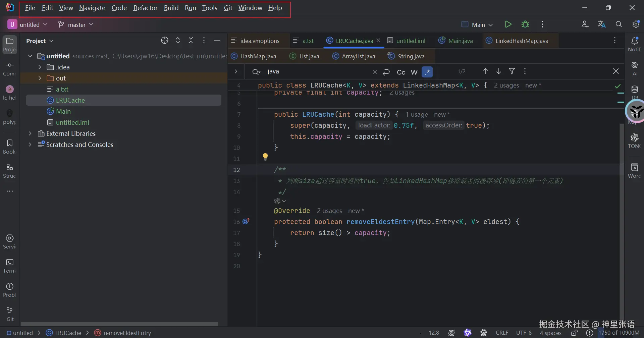Screen dimensions: 644x338
Task: Run the Main configuration
Action: tap(508, 24)
